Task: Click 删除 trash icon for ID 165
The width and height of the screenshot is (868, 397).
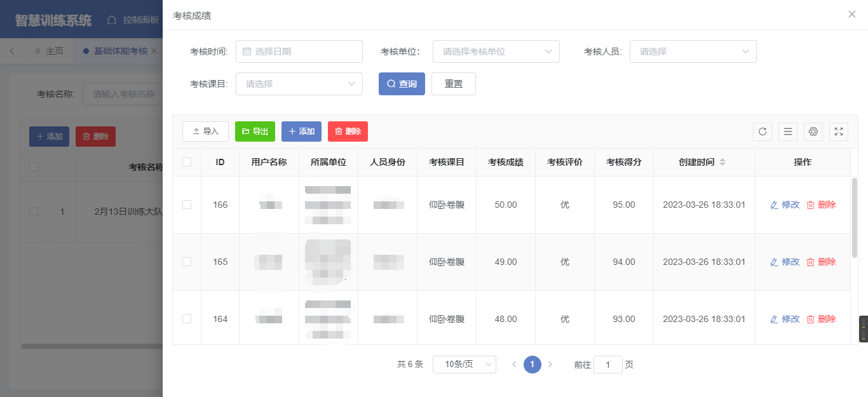Action: [x=810, y=262]
